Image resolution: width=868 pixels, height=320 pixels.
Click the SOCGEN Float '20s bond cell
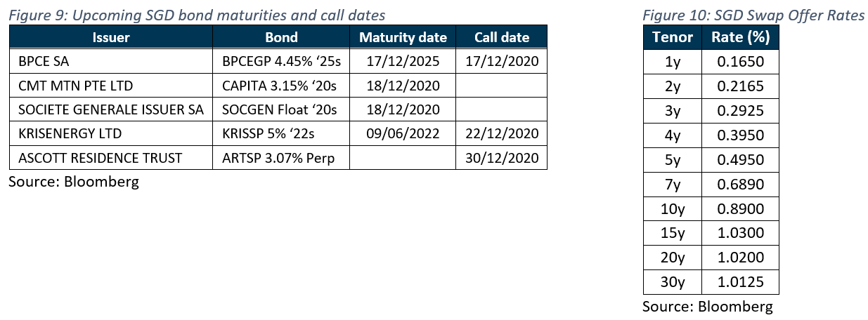point(282,109)
